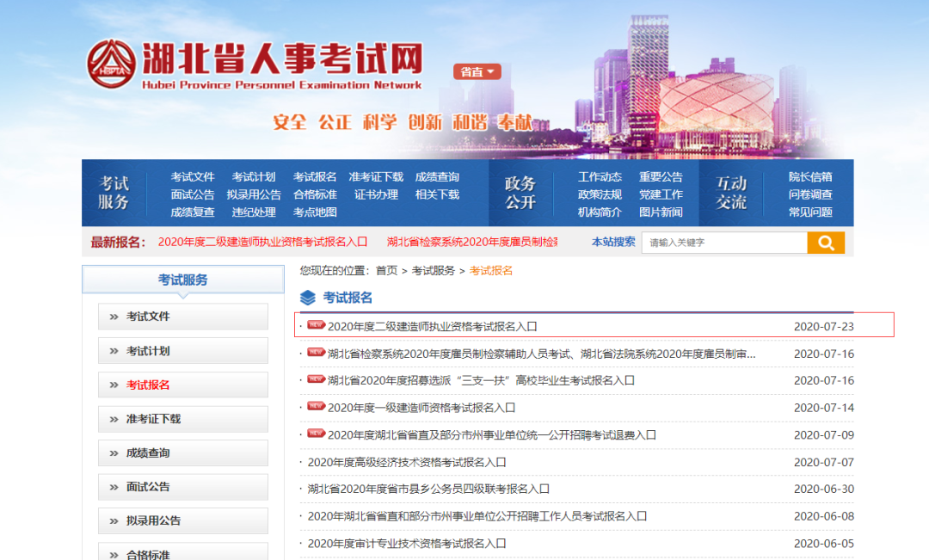This screenshot has width=929, height=560.
Task: Click 考试报名 in the breadcrumb
Action: [490, 271]
